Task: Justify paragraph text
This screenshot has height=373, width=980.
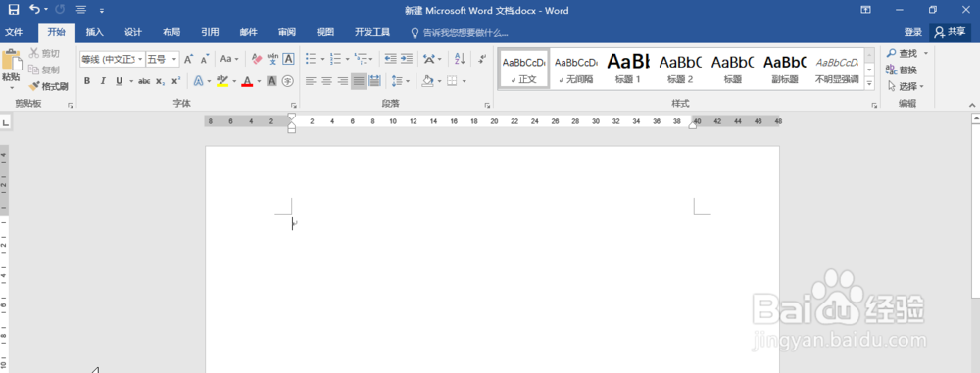Action: click(x=358, y=81)
